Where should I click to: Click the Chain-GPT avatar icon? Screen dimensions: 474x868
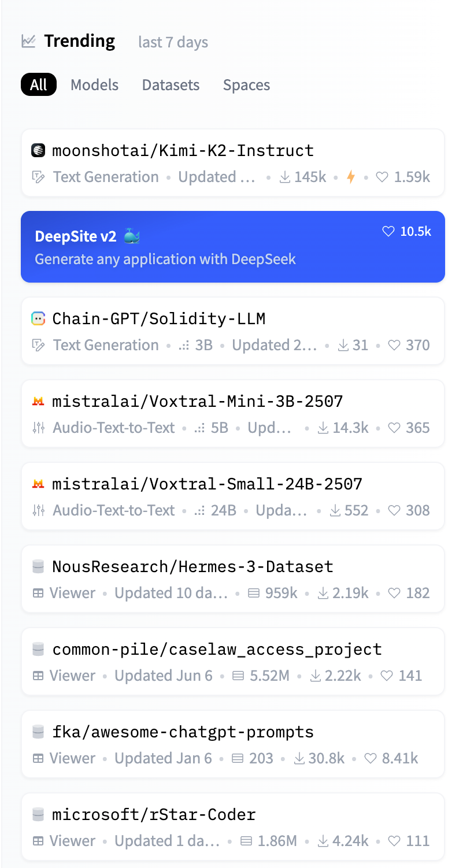point(38,318)
